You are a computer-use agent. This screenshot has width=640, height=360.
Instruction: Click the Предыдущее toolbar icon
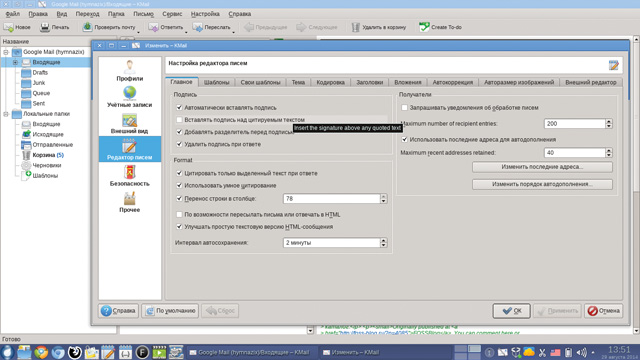click(249, 27)
